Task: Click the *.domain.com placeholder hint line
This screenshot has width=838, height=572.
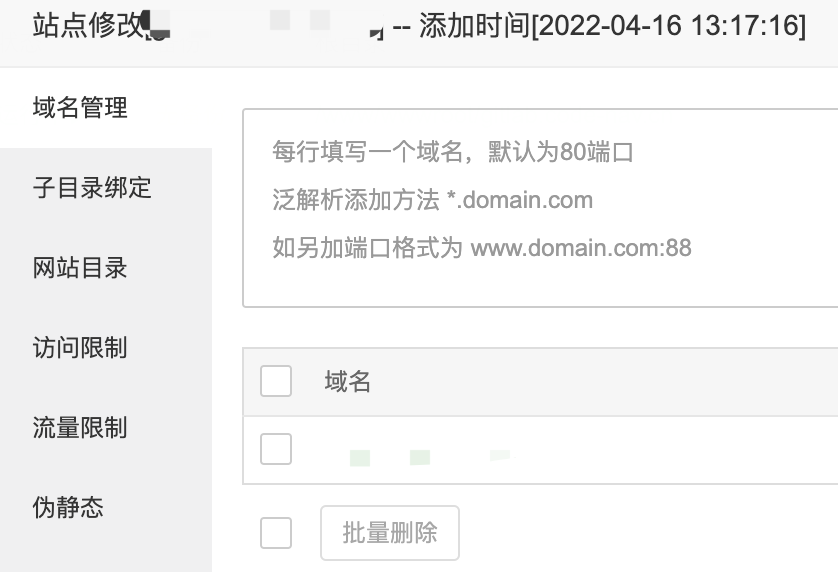Action: (432, 200)
